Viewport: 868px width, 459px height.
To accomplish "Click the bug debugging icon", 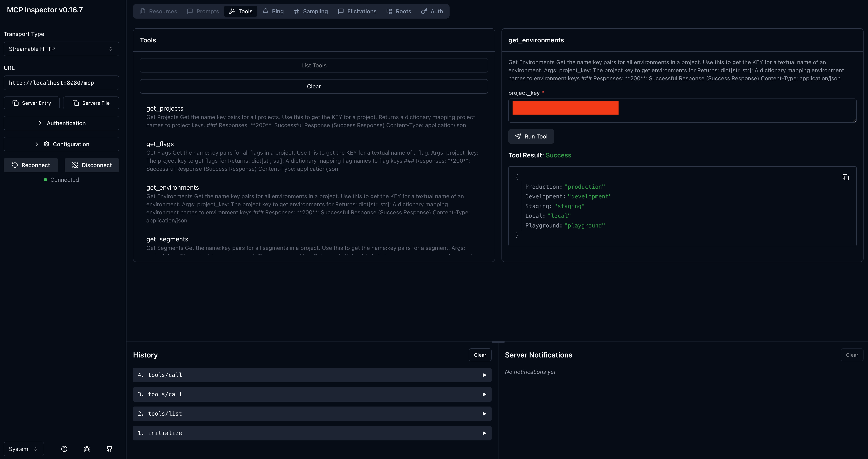I will click(x=87, y=449).
